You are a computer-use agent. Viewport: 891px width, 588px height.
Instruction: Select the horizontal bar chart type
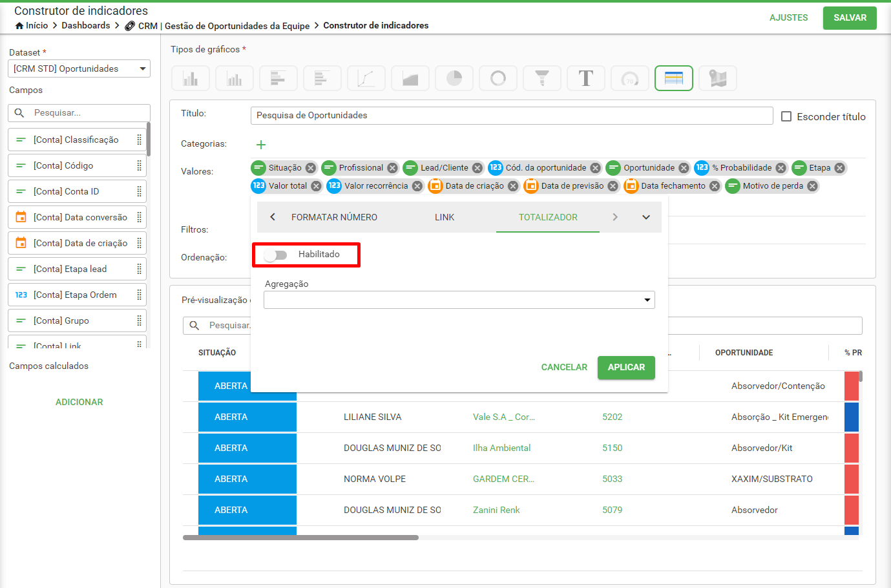pos(278,78)
